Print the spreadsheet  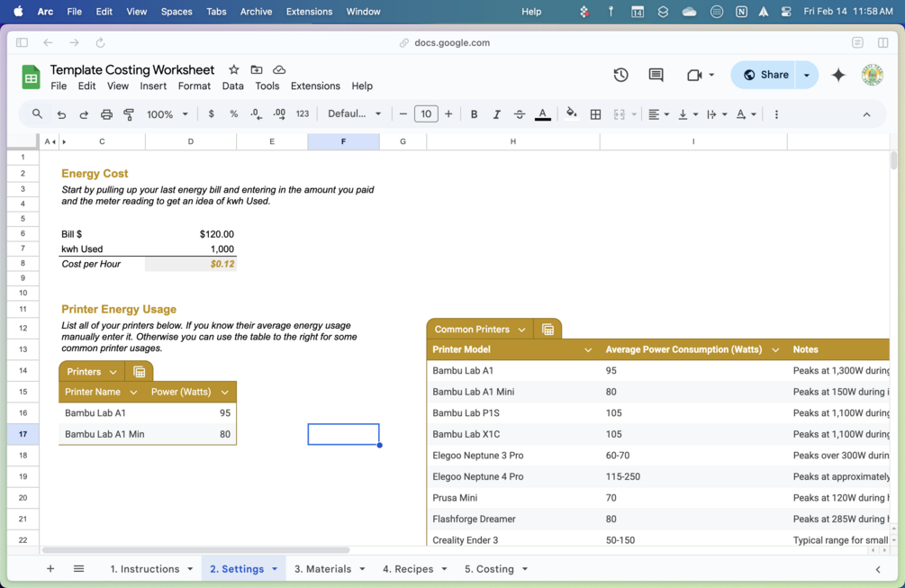coord(106,114)
